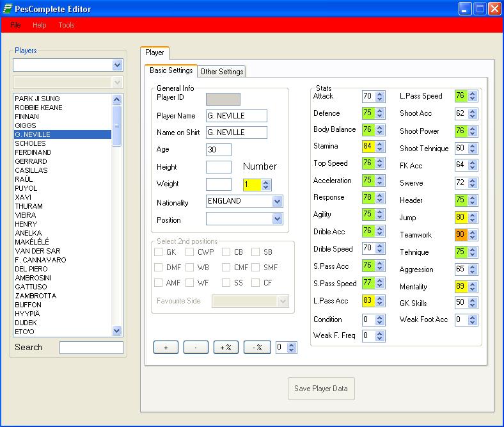Click the Search input field

(91, 348)
